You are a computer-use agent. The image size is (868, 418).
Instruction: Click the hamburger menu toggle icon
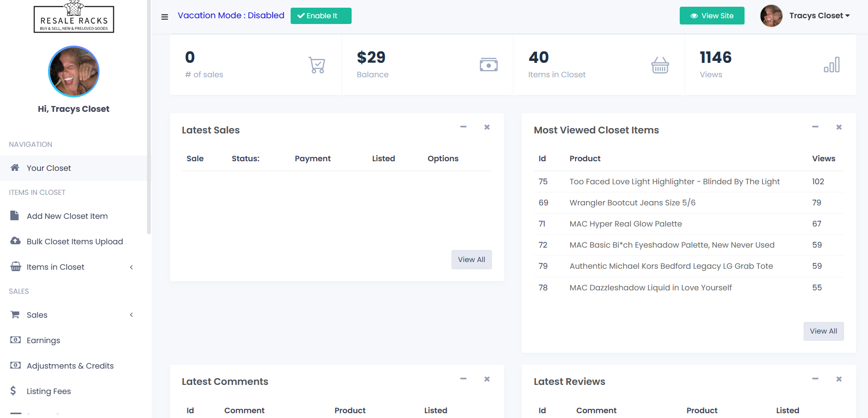click(165, 17)
